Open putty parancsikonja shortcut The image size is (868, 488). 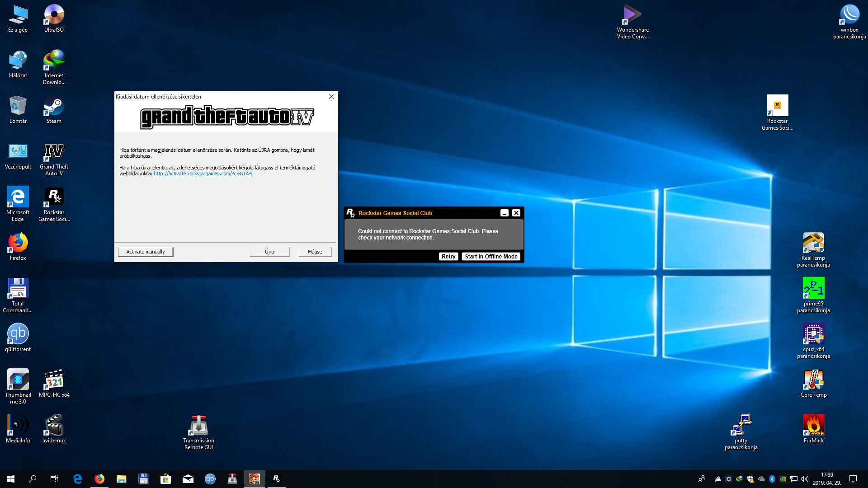(741, 432)
